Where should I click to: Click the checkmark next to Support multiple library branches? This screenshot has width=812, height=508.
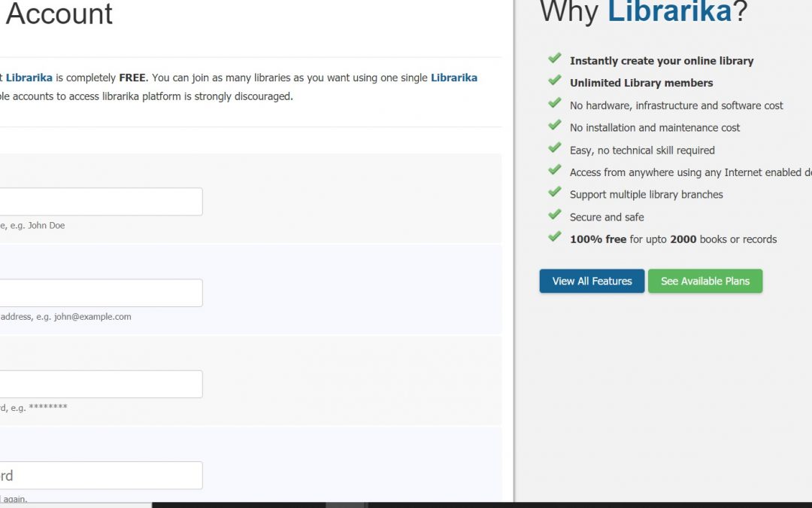[555, 193]
